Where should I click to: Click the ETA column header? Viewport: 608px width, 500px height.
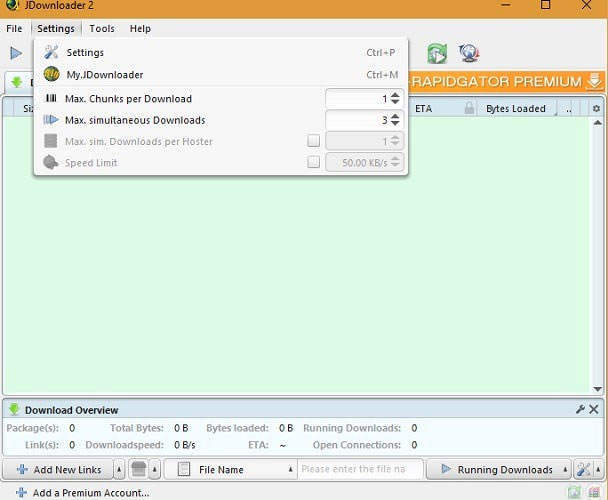pos(423,109)
